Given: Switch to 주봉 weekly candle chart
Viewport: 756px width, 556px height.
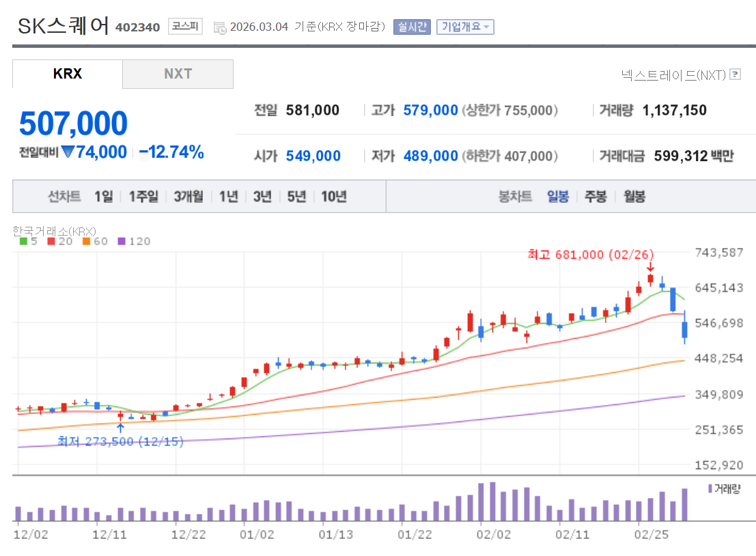Looking at the screenshot, I should (595, 195).
